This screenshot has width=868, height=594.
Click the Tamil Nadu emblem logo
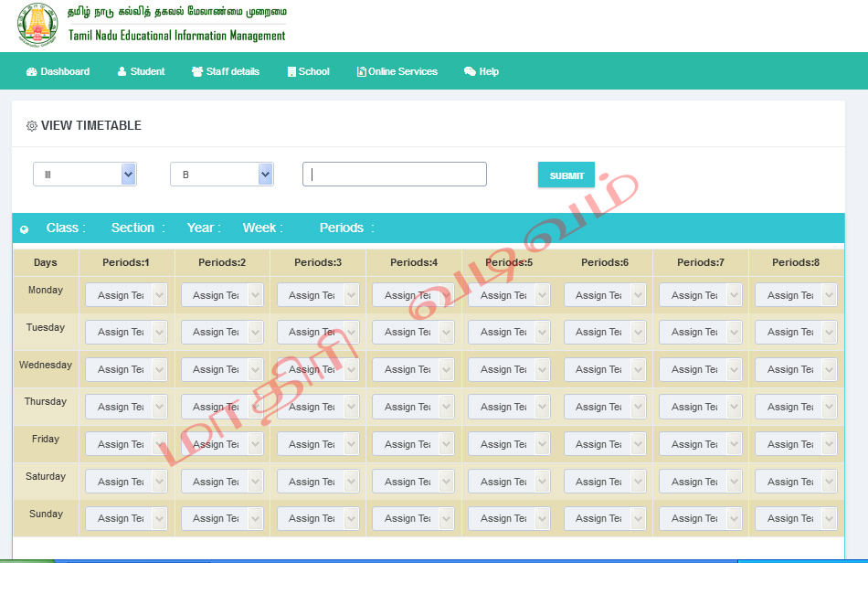36,25
